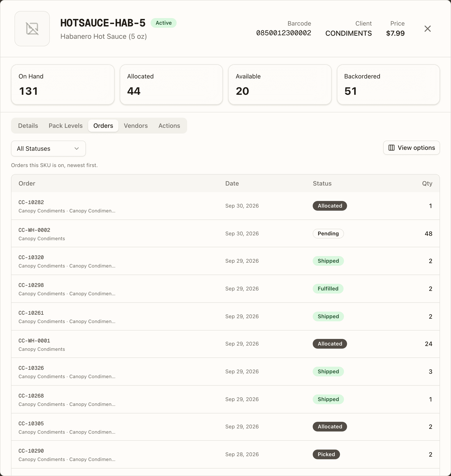This screenshot has height=476, width=451.
Task: Click the $7.99 price value
Action: pyautogui.click(x=395, y=33)
